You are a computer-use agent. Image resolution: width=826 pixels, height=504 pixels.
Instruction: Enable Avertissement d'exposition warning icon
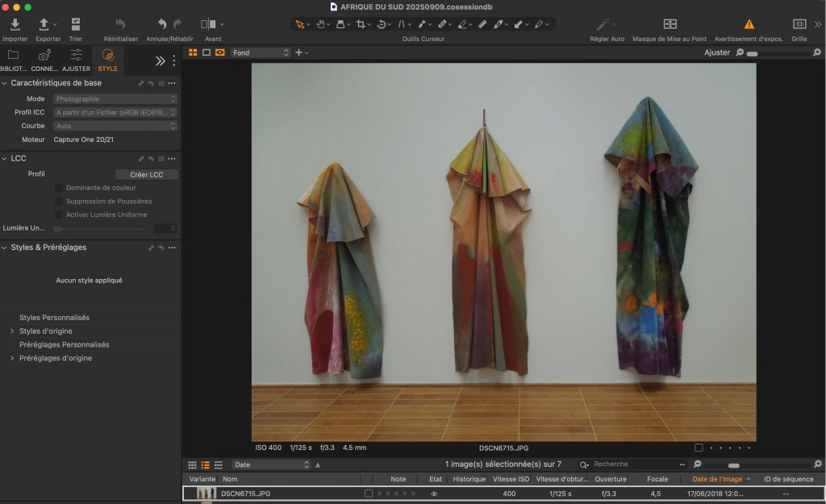(749, 25)
